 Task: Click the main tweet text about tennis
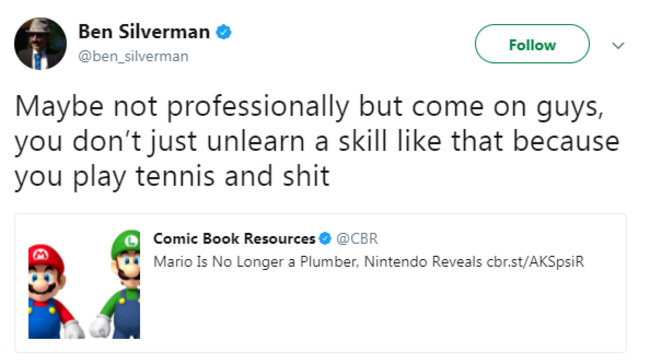(317, 141)
